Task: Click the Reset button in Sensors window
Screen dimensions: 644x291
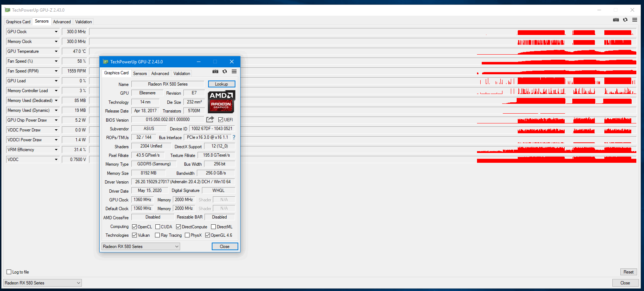Action: pyautogui.click(x=628, y=272)
